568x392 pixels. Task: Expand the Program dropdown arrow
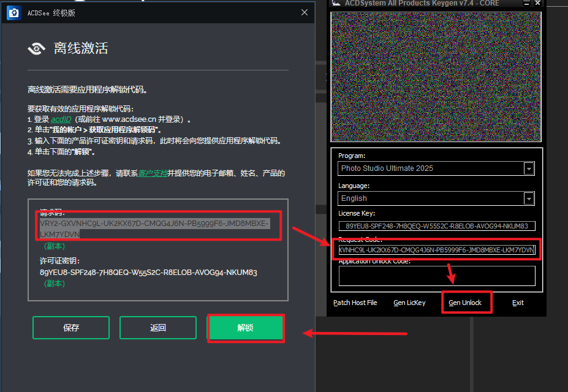(x=528, y=168)
